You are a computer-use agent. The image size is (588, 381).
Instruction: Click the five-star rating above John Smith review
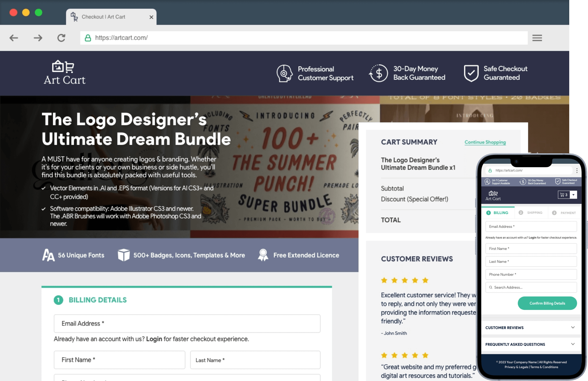(x=405, y=281)
